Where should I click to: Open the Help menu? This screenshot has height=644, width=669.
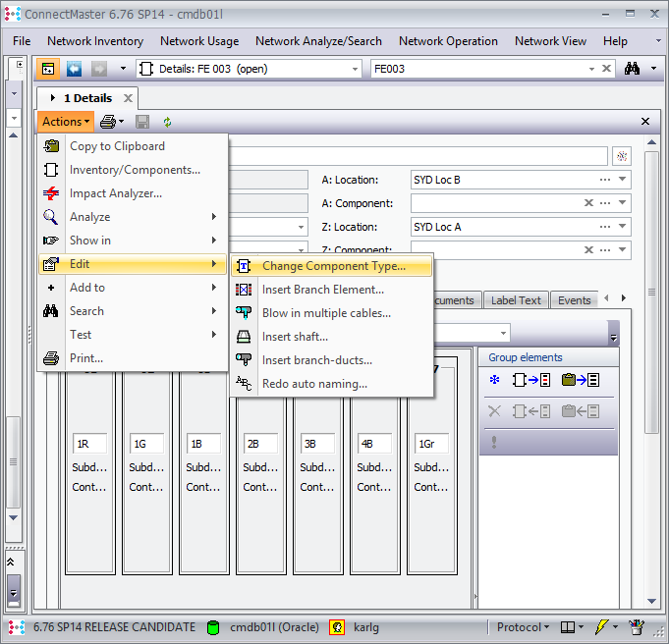pyautogui.click(x=615, y=41)
